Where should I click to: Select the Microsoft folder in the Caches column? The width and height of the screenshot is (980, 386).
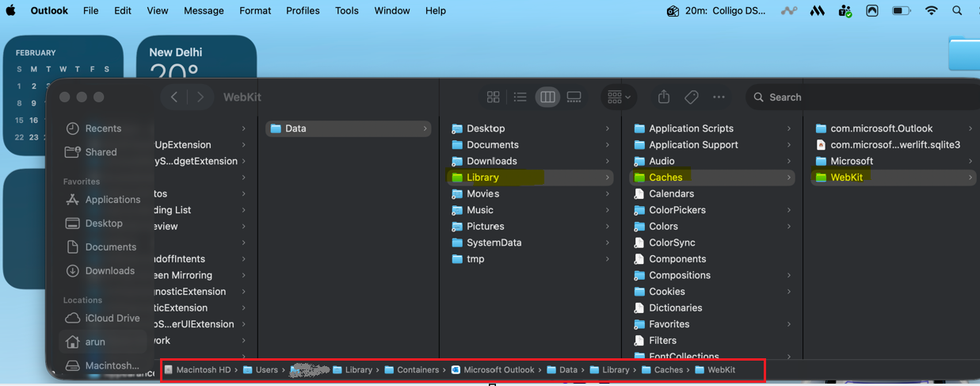tap(894, 161)
